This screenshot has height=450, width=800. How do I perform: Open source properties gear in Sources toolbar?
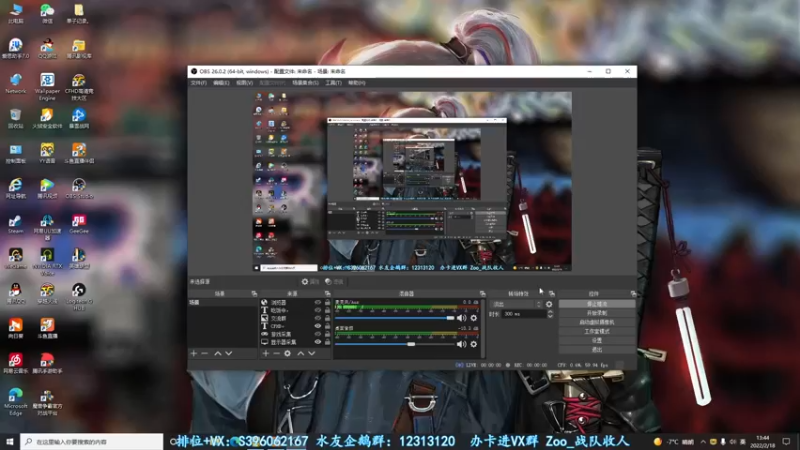(287, 353)
